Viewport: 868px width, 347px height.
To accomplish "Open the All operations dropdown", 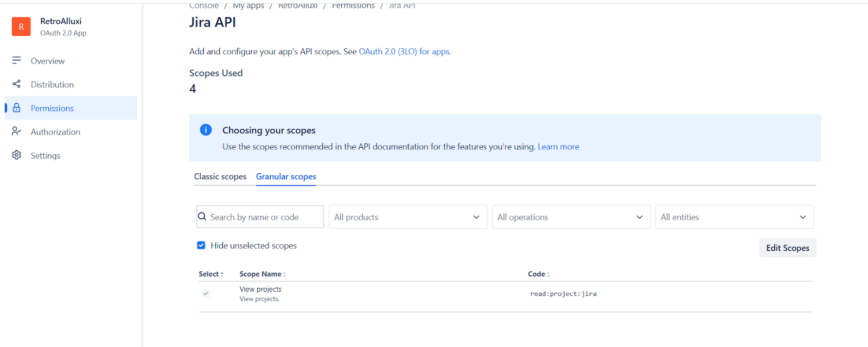I will click(571, 217).
